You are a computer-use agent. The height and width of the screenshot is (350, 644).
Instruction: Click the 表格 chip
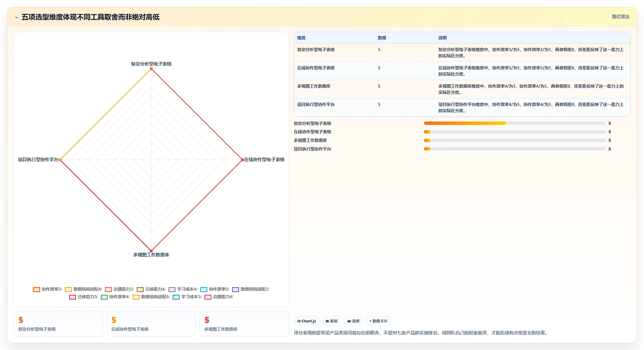point(331,321)
